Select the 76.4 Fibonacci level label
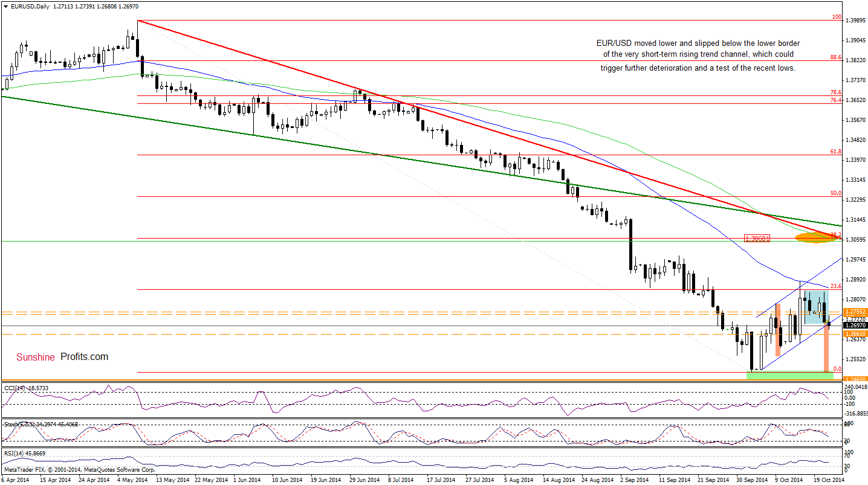 click(836, 100)
